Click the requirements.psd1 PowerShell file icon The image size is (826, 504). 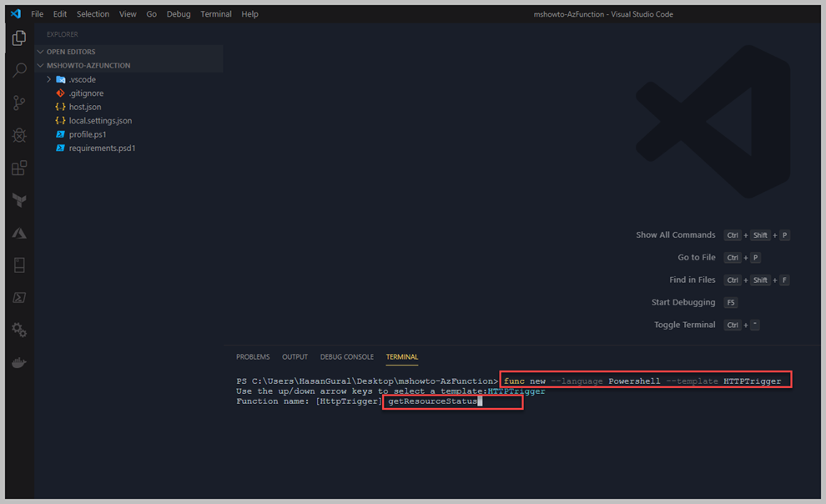tap(61, 148)
